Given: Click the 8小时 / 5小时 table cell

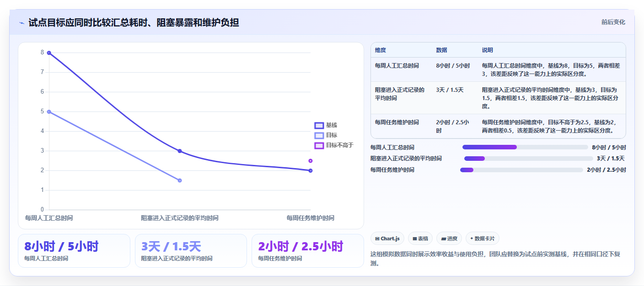Looking at the screenshot, I should tap(453, 66).
